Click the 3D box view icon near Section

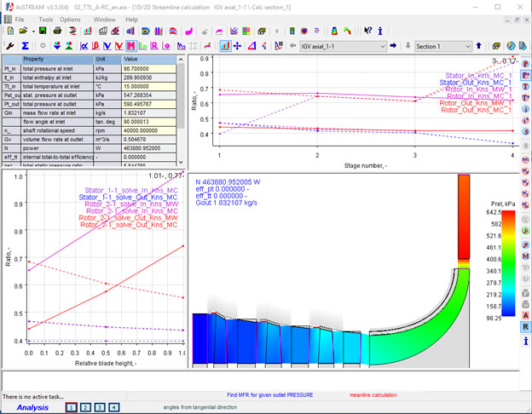click(x=496, y=46)
